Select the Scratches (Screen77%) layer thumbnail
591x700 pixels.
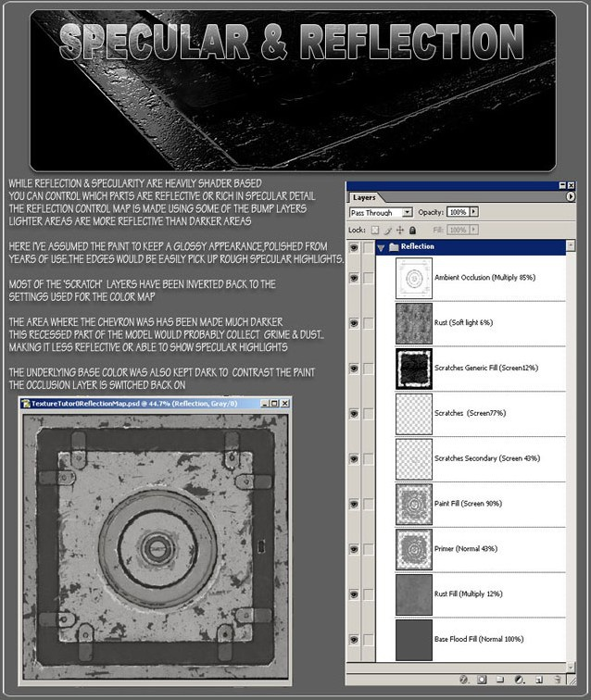[x=414, y=414]
